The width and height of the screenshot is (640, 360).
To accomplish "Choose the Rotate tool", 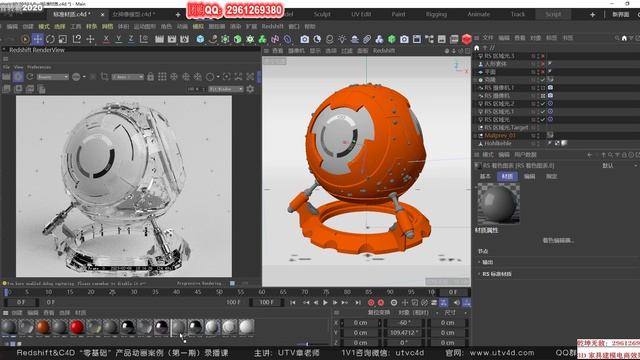I will (x=50, y=39).
